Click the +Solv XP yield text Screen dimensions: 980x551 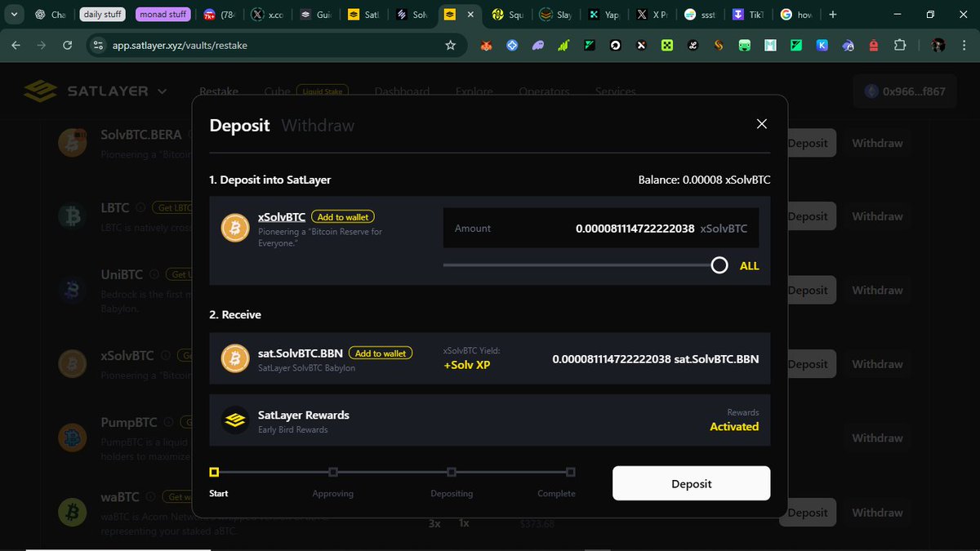(x=466, y=365)
